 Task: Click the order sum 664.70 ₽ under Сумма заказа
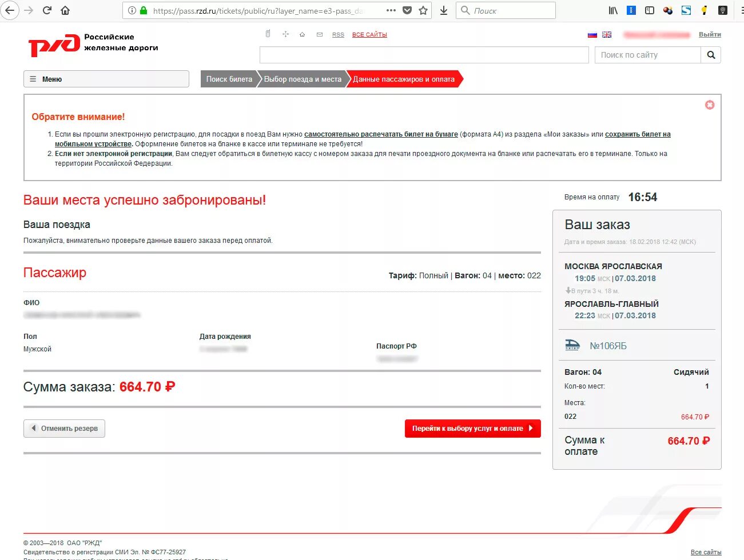point(147,387)
